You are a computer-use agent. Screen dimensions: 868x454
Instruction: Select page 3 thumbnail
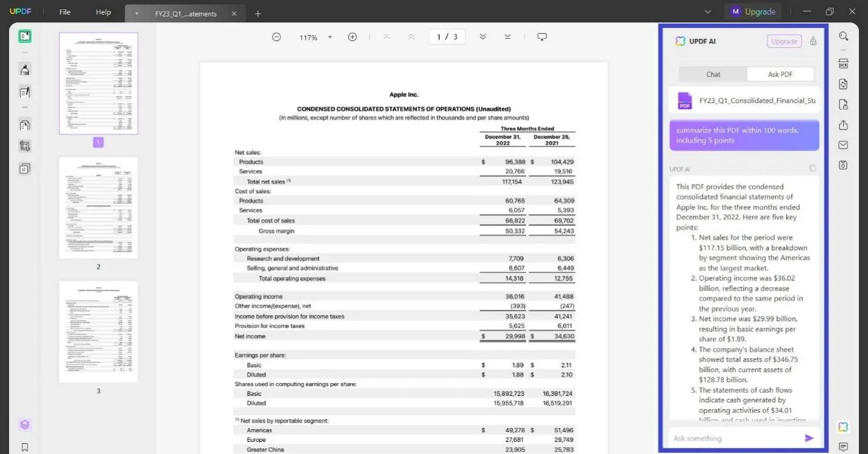[x=98, y=332]
